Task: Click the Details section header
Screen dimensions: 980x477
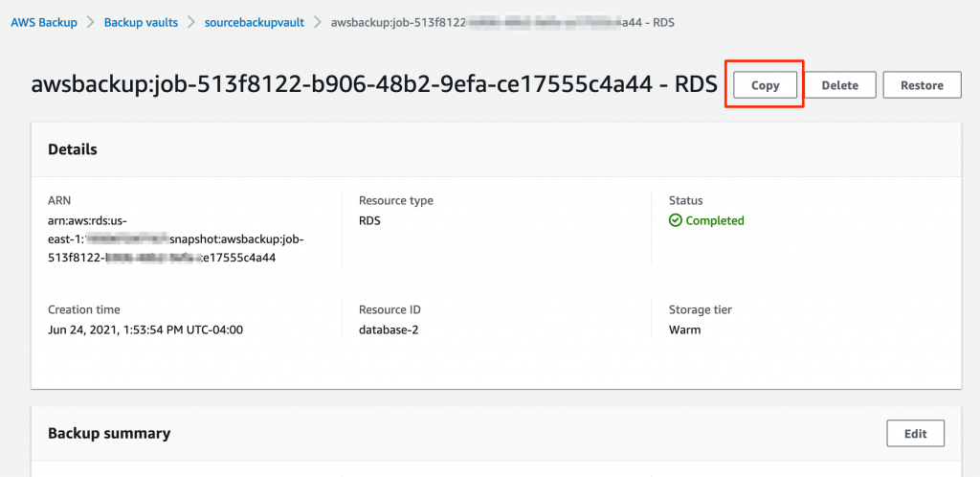Action: pos(73,149)
